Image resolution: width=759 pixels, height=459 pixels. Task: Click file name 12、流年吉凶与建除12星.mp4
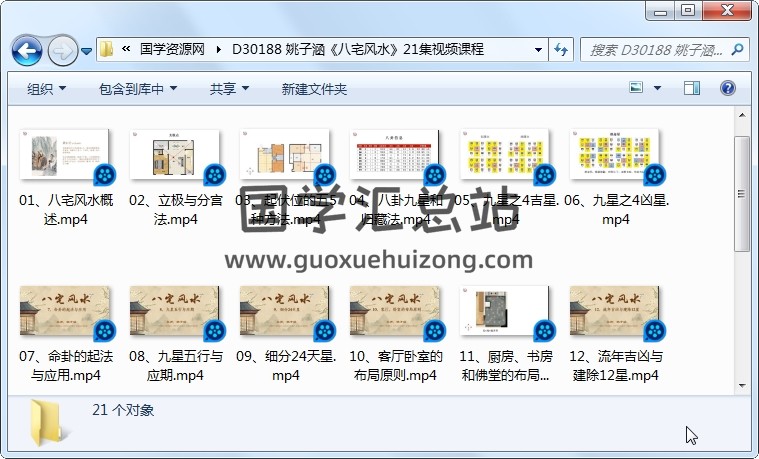click(x=616, y=366)
